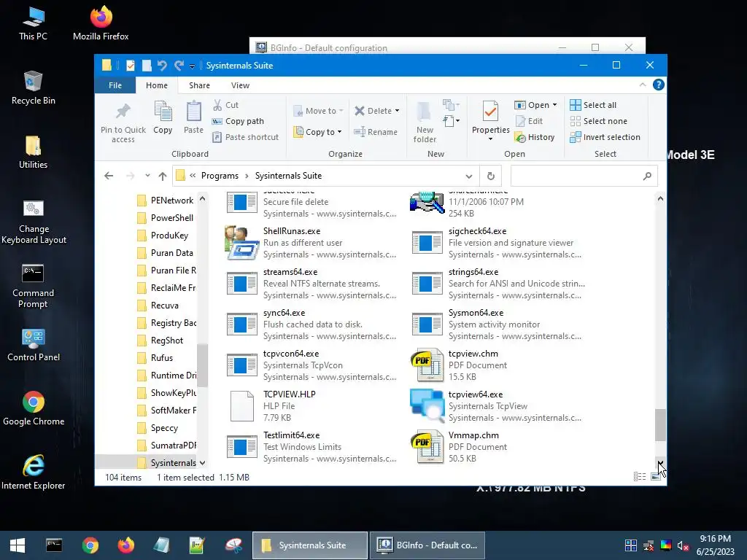Click Programs in the breadcrumb path
The image size is (747, 560).
point(220,176)
